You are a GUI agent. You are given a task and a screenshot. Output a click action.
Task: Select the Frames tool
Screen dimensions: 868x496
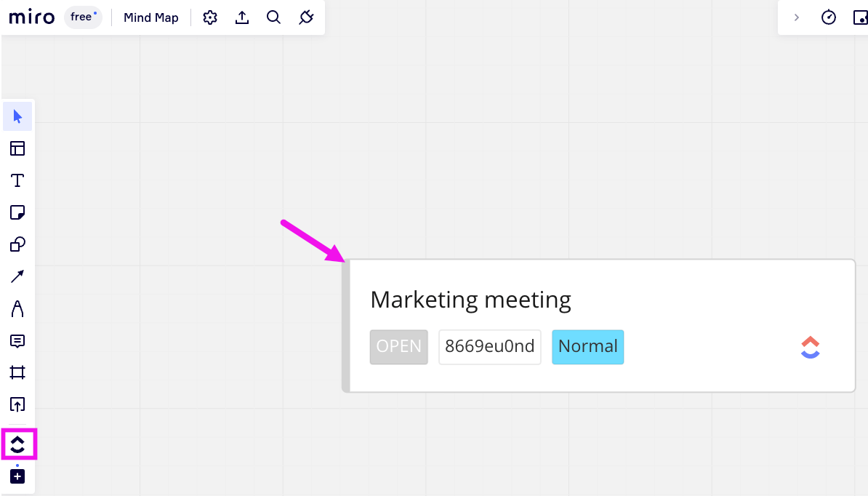tap(17, 372)
